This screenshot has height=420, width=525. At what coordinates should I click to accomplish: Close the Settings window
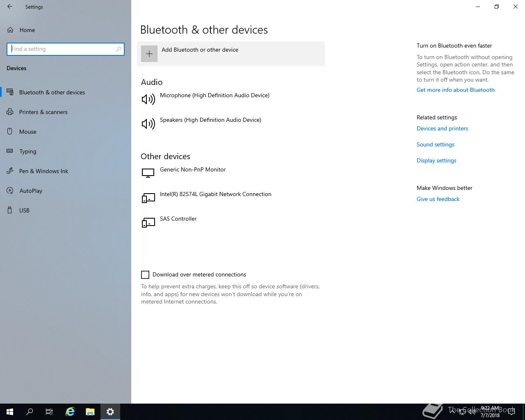[x=516, y=7]
